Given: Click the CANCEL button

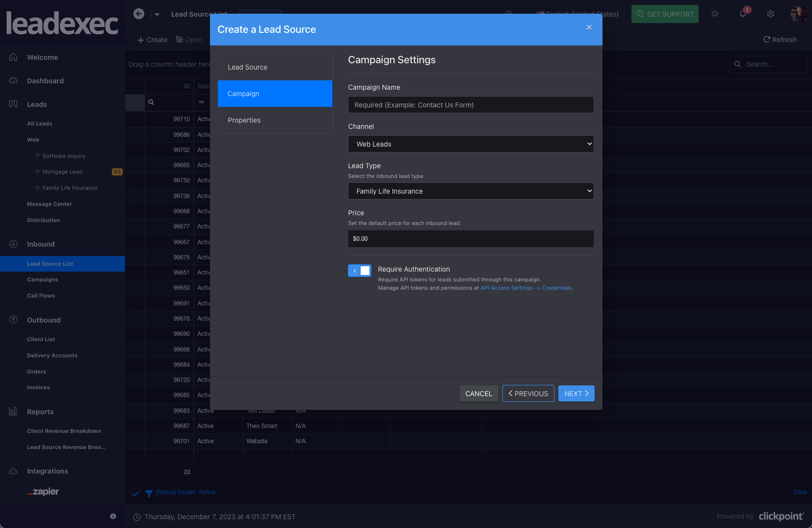Looking at the screenshot, I should (x=478, y=394).
